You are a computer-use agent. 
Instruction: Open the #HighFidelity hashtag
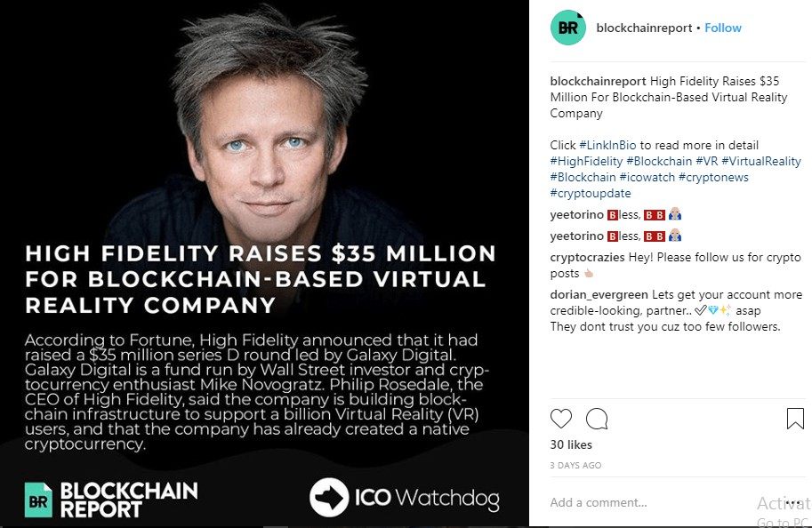tap(586, 161)
